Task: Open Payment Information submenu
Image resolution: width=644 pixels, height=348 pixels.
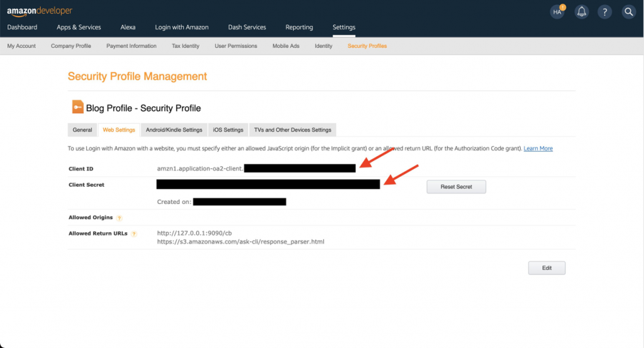Action: coord(131,46)
